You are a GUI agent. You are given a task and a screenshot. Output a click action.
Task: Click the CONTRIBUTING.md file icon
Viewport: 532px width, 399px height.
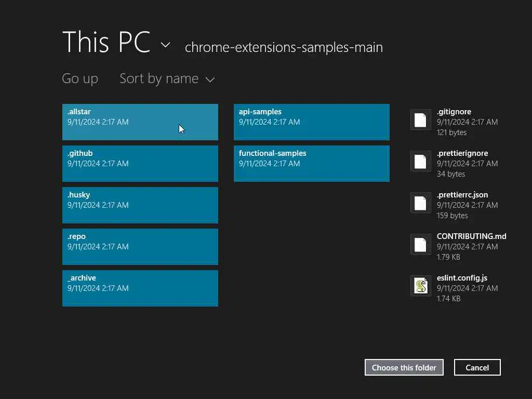tap(421, 245)
